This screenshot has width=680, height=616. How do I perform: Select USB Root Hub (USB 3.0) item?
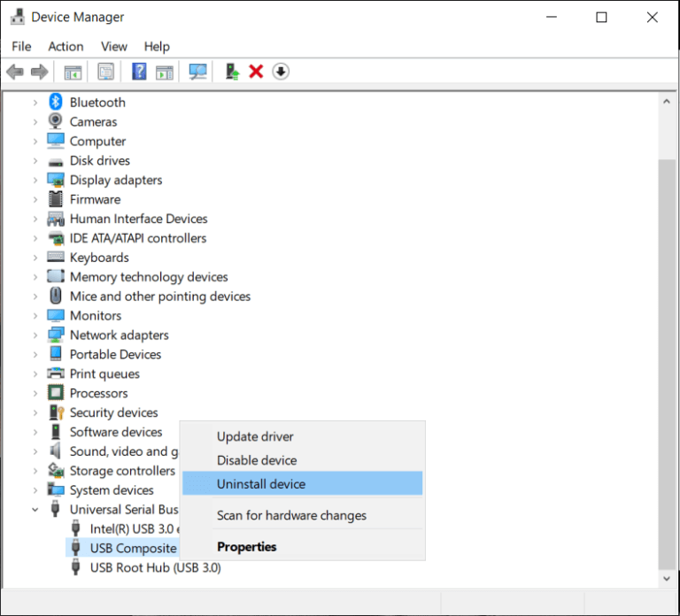click(x=155, y=567)
